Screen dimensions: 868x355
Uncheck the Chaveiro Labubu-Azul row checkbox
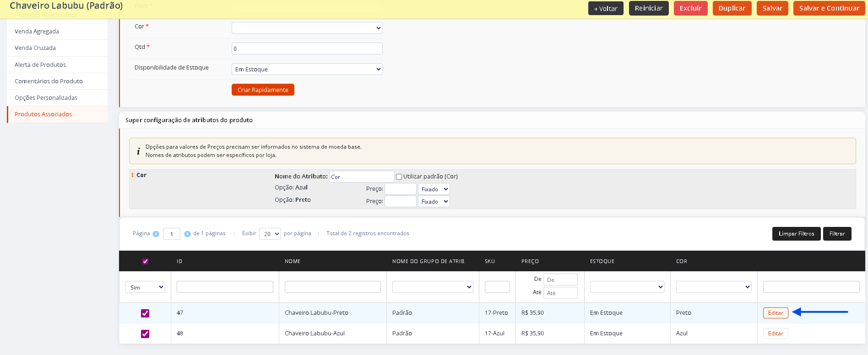point(145,333)
